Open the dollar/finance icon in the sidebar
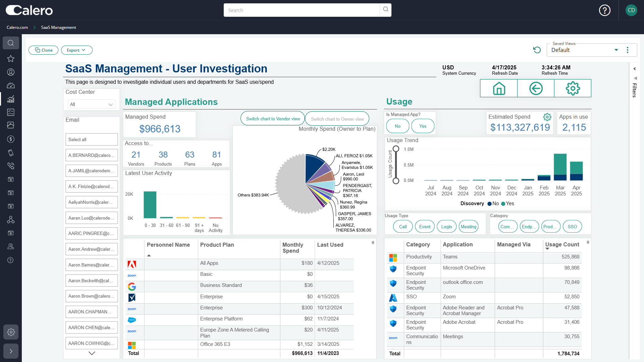The image size is (644, 362). [x=11, y=139]
